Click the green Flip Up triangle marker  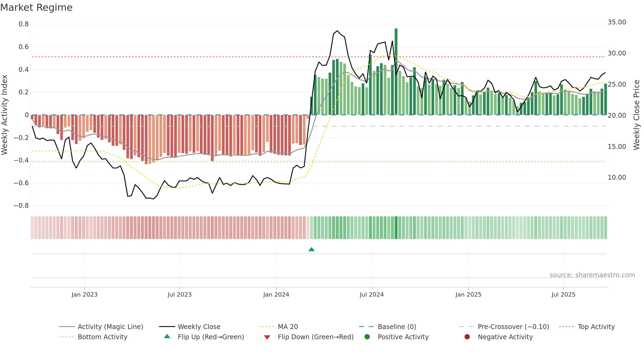click(x=312, y=249)
